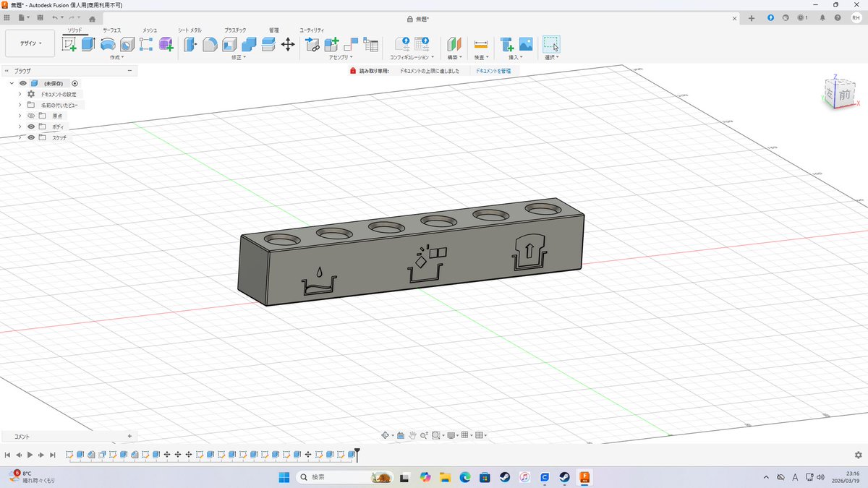This screenshot has height=488, width=868.
Task: Click the Save icon in top bar
Action: pos(40,18)
